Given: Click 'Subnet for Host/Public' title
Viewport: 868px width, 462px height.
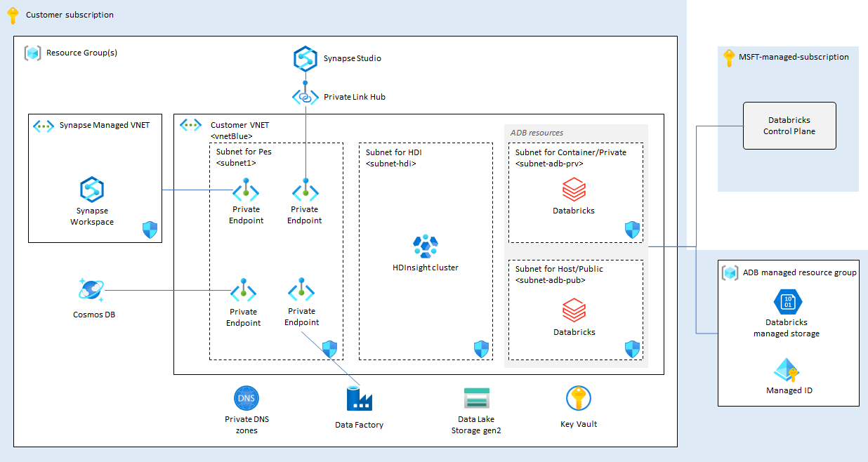Looking at the screenshot, I should (559, 269).
